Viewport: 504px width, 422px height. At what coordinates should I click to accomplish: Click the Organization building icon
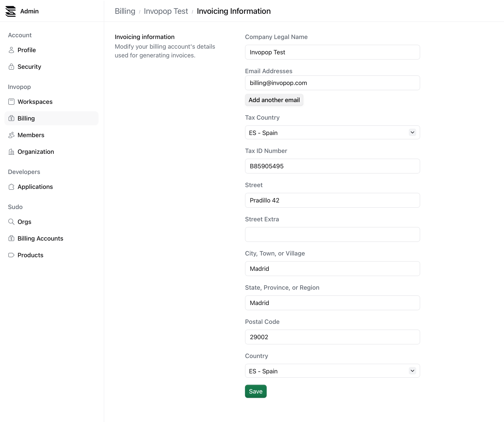11,152
